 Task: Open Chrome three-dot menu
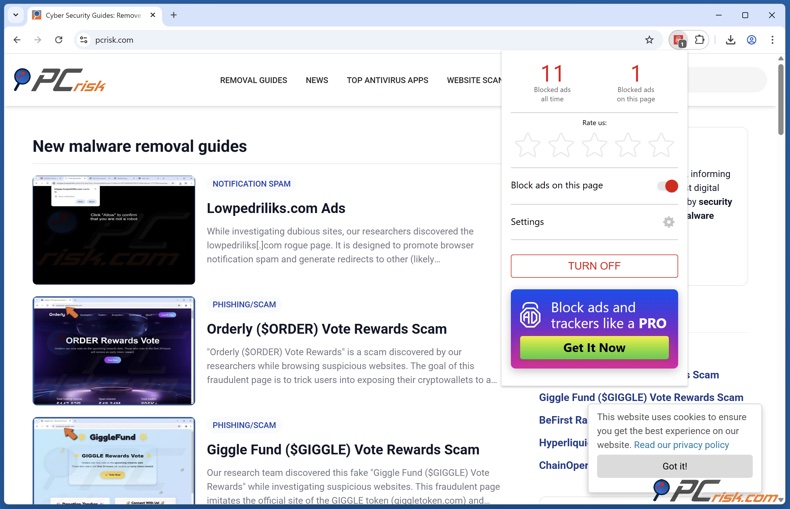pyautogui.click(x=772, y=40)
